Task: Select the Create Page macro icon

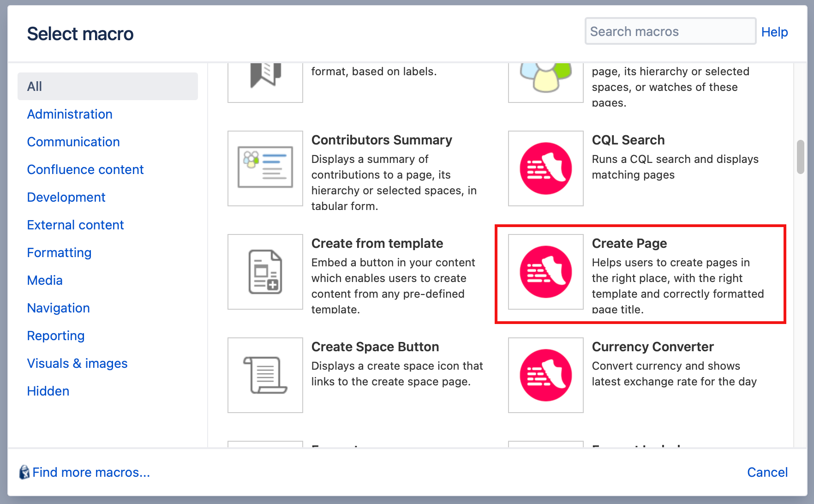Action: [546, 272]
